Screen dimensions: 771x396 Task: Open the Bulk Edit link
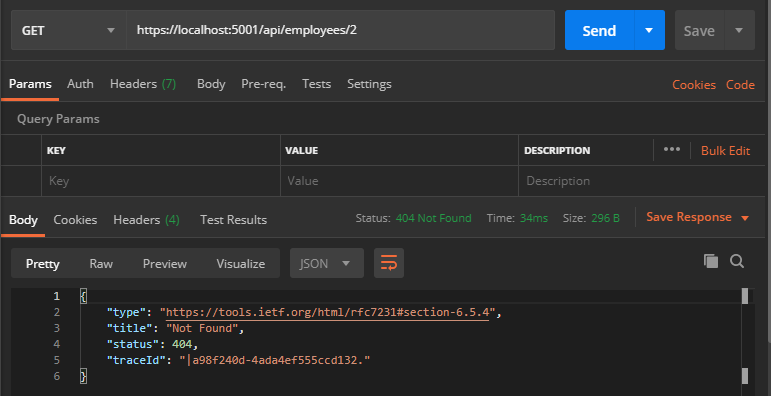point(725,151)
